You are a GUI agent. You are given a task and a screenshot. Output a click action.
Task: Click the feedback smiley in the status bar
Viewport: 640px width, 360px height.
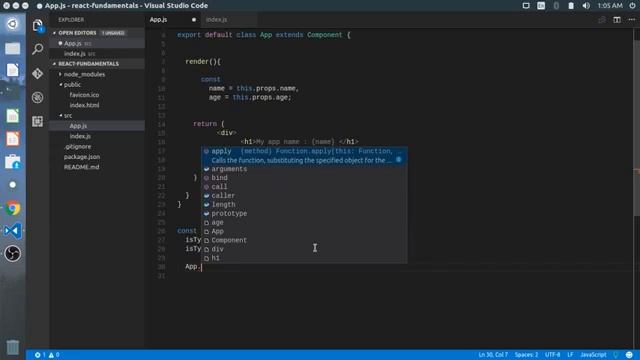coord(629,355)
